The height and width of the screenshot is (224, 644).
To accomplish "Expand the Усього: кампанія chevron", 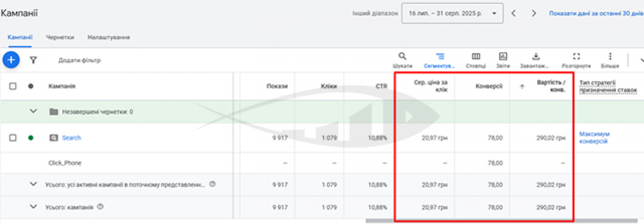I will coord(33,207).
